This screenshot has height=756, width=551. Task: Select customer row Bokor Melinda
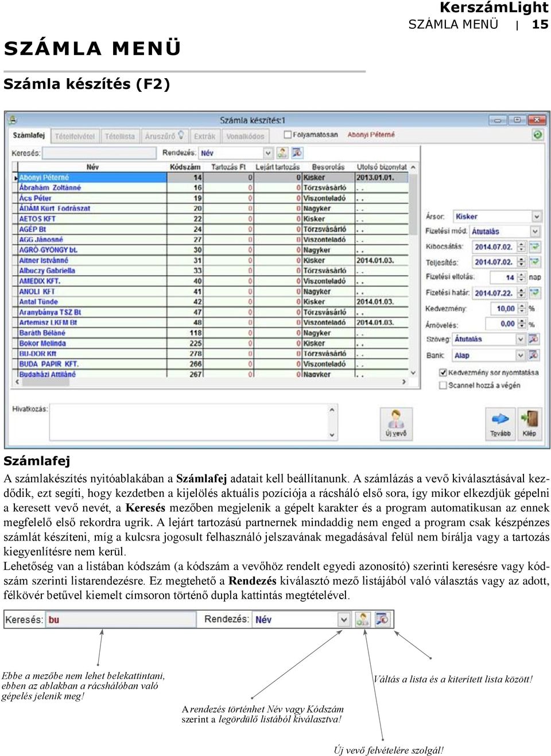(213, 344)
